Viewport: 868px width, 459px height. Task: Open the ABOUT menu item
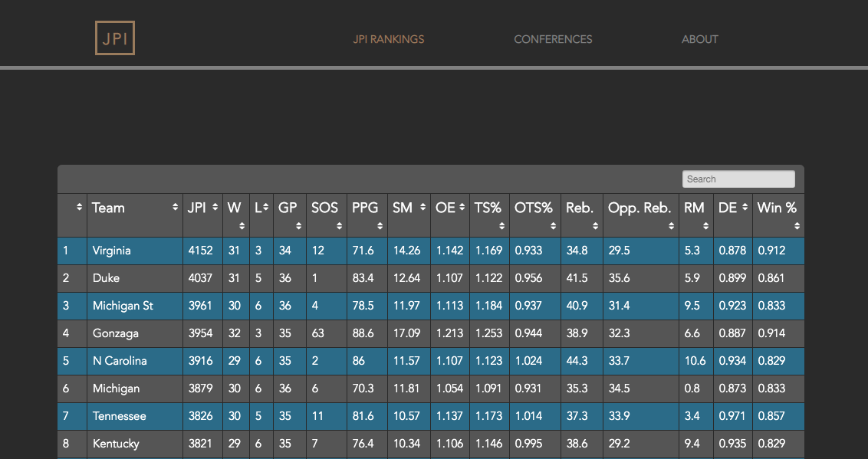click(x=699, y=39)
